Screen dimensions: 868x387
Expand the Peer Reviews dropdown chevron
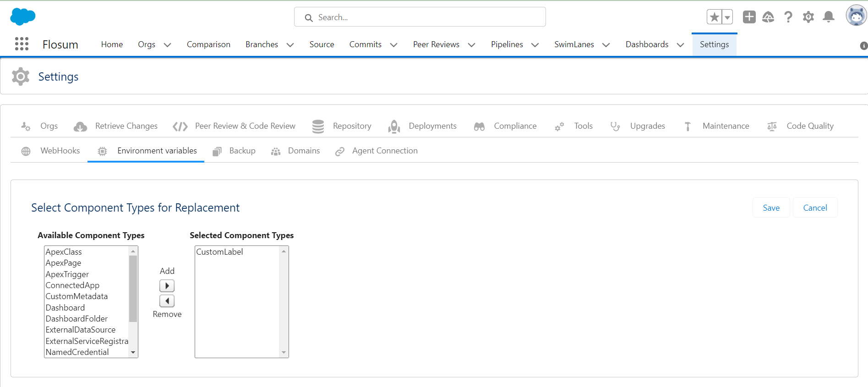point(471,45)
